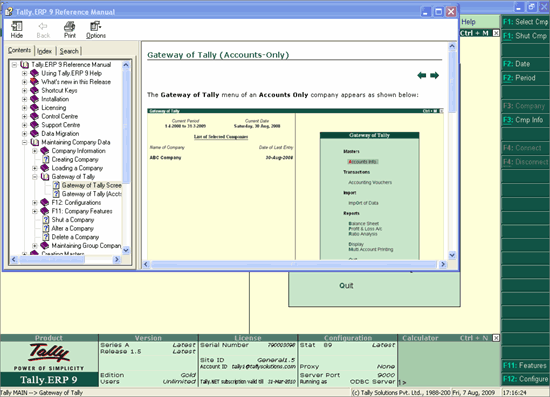Click the page icon beside Creating Company
This screenshot has height=397, width=550.
pyautogui.click(x=46, y=160)
